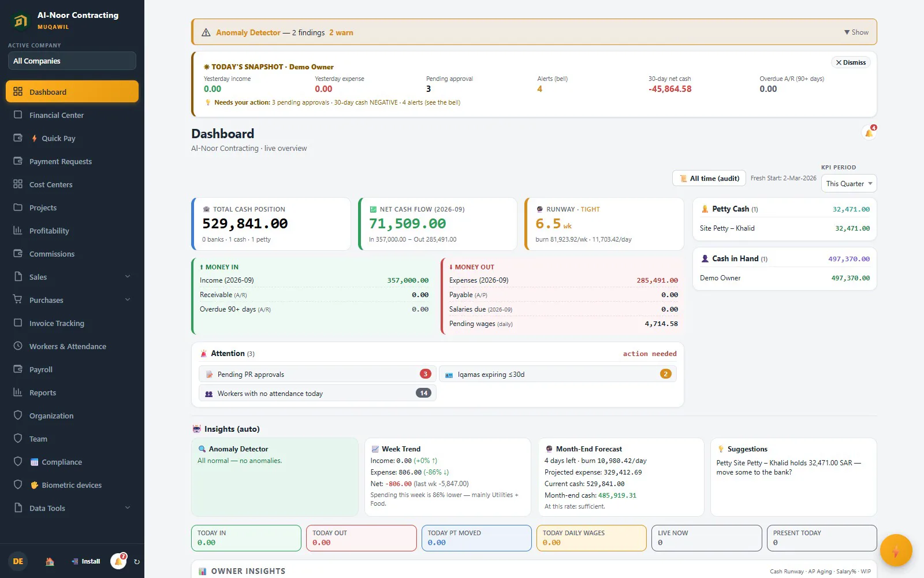Toggle the All time (audit) button

(x=709, y=178)
